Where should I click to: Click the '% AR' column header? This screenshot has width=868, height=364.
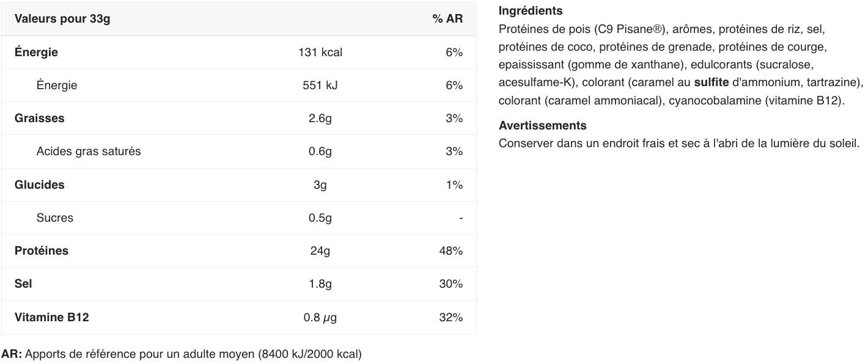(x=447, y=19)
